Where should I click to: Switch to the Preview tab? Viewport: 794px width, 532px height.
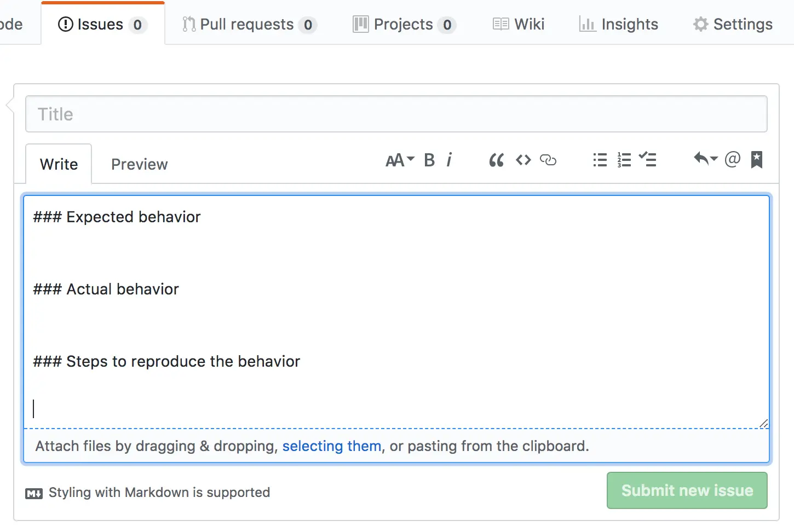tap(139, 164)
